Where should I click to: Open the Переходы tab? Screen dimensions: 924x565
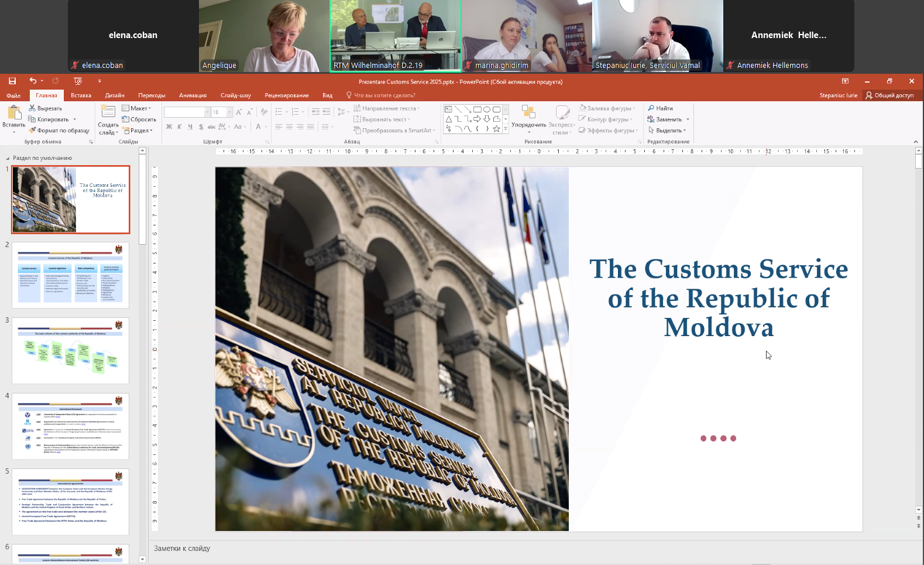click(x=152, y=95)
